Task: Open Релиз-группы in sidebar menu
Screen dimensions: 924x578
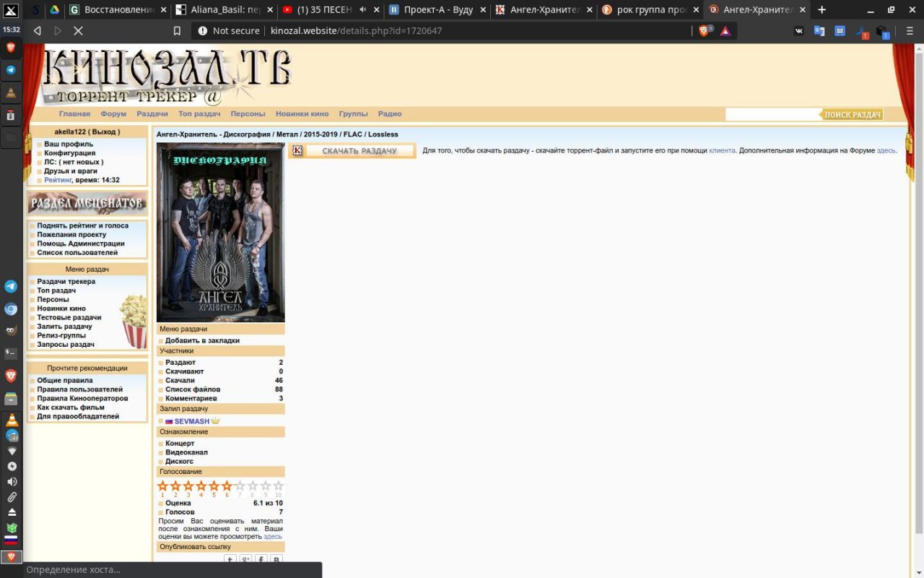Action: pyautogui.click(x=61, y=335)
